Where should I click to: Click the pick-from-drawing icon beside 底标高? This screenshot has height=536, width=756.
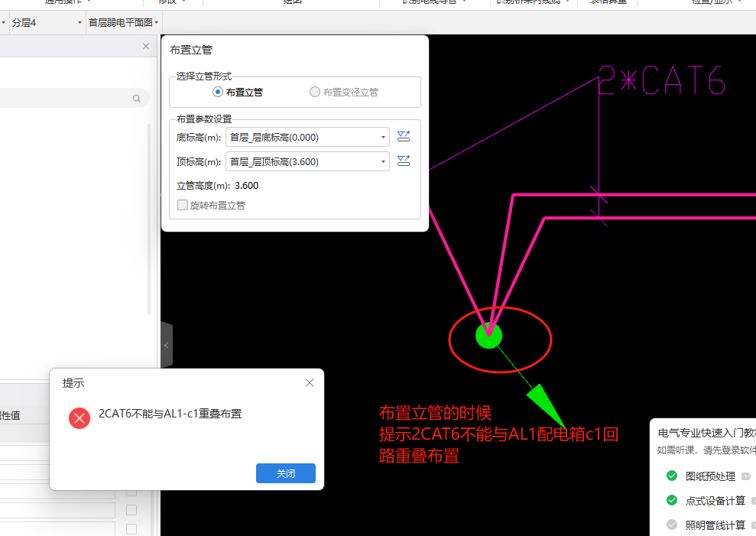click(404, 136)
